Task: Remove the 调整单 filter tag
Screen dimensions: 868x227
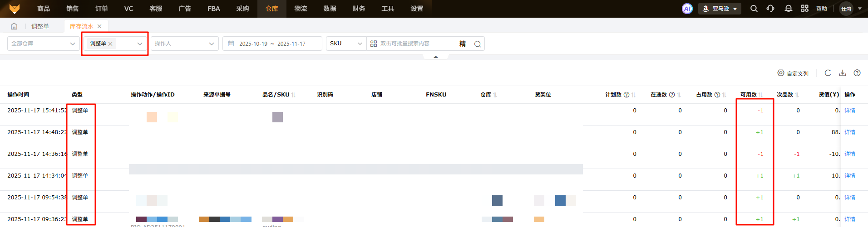Action: click(110, 44)
